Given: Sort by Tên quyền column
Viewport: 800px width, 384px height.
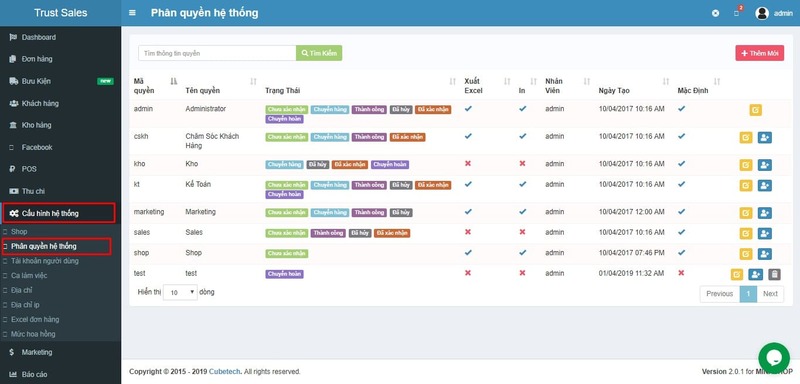Looking at the screenshot, I should (253, 82).
